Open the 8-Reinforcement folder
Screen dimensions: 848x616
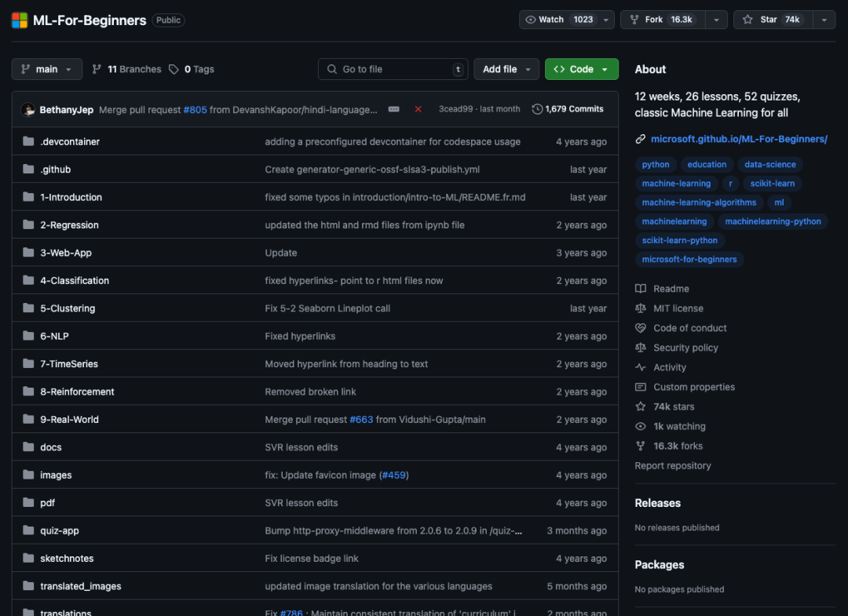(77, 392)
